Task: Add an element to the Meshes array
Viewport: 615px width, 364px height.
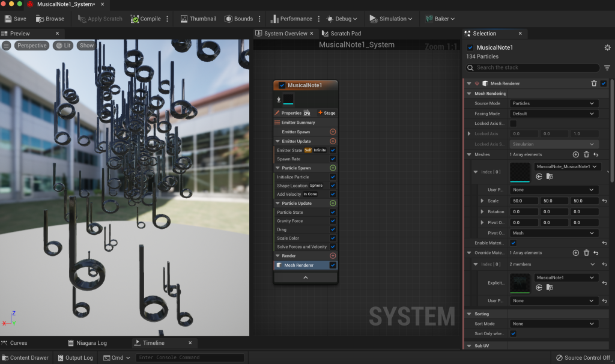Action: [x=576, y=154]
